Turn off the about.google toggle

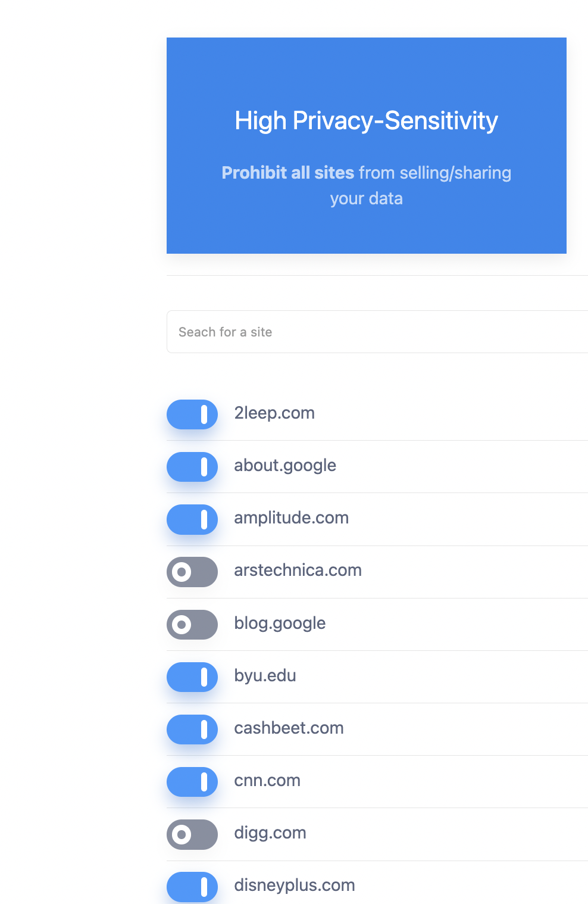click(x=192, y=467)
